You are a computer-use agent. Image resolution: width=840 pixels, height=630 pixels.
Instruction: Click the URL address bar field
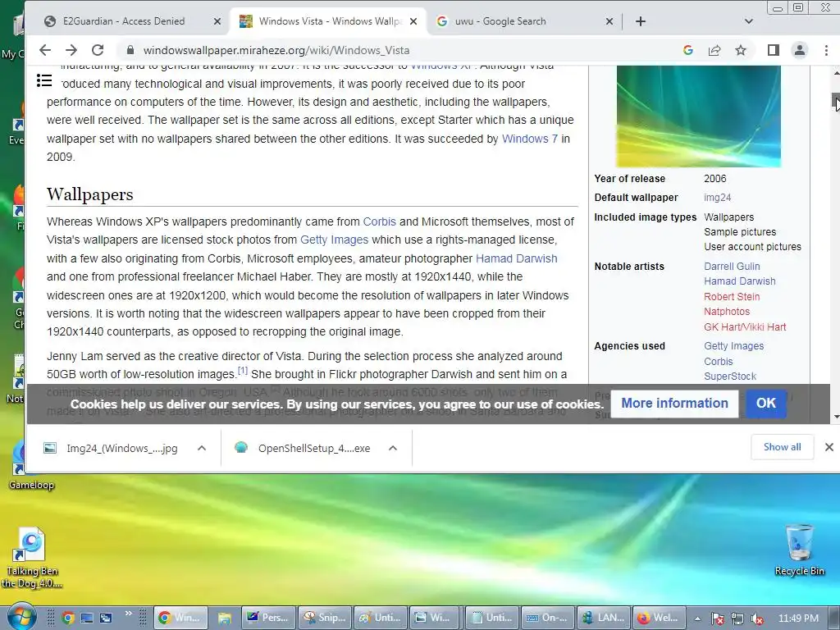[396, 50]
